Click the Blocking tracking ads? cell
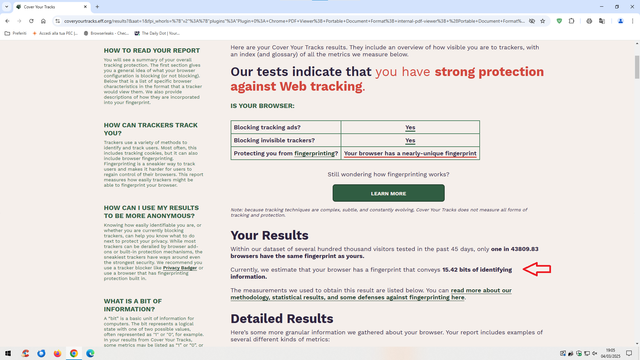640x360 pixels. click(286, 127)
